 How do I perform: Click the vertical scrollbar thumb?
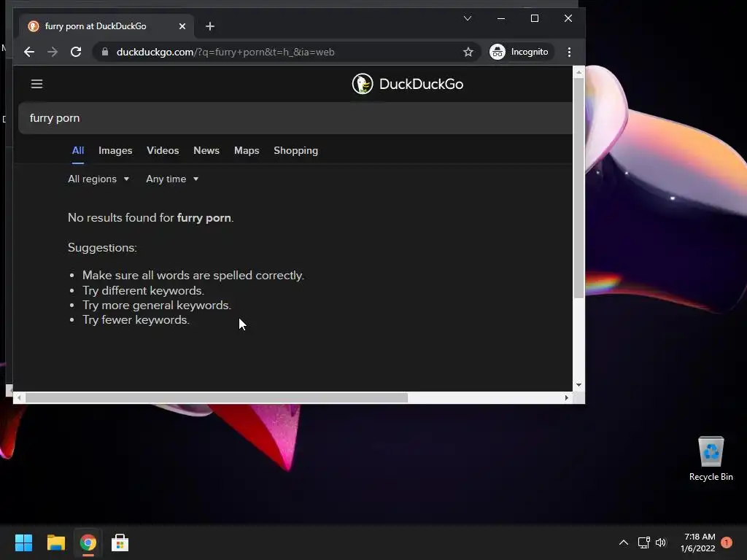click(x=578, y=188)
